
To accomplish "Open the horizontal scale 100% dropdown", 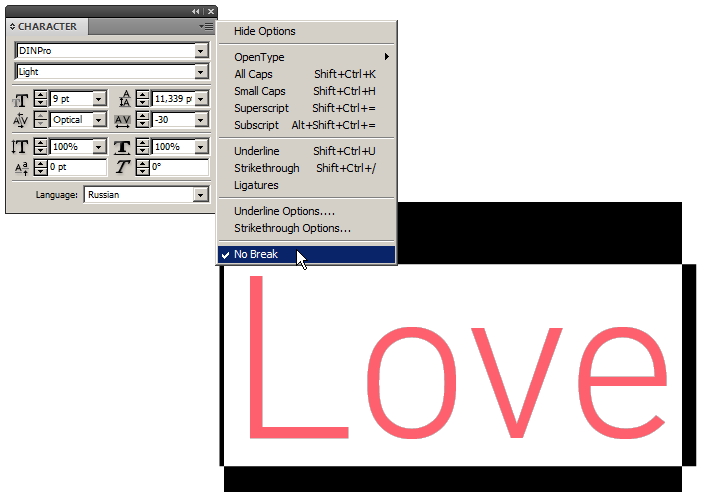I will click(x=201, y=147).
